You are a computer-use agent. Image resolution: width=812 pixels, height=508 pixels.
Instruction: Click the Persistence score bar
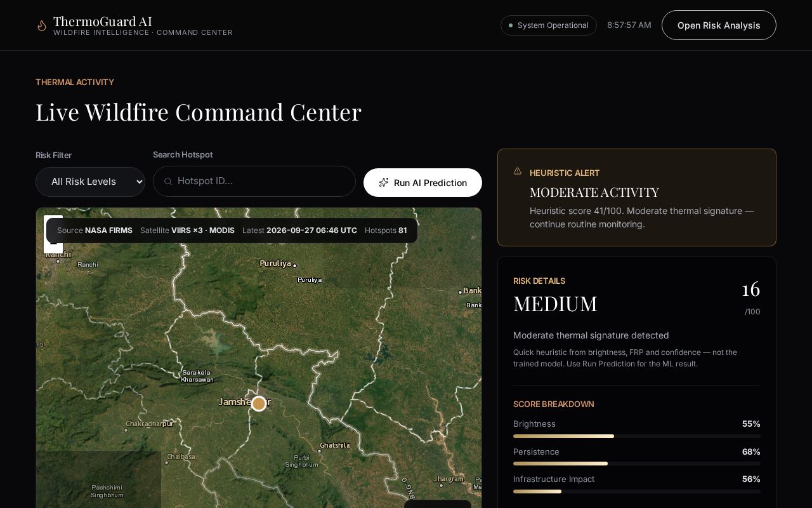pyautogui.click(x=637, y=464)
